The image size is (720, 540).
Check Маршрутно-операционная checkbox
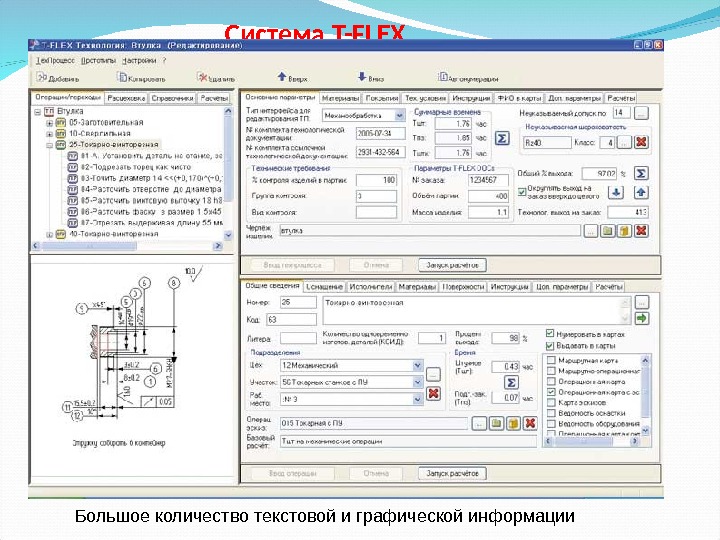552,371
